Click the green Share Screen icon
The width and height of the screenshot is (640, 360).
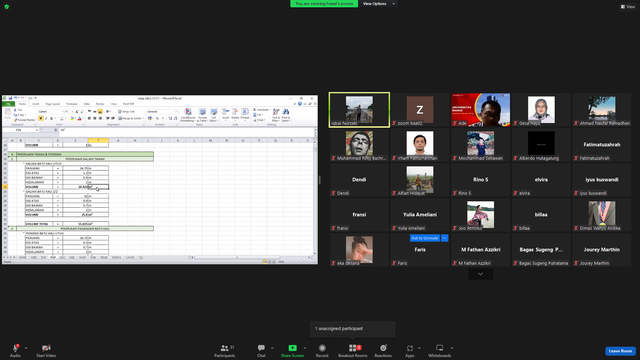pyautogui.click(x=292, y=348)
